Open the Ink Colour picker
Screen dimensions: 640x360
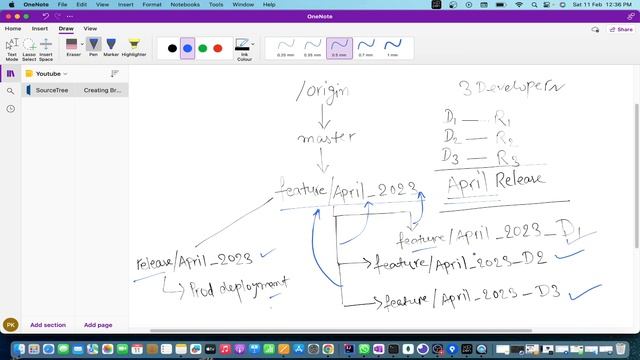click(244, 49)
